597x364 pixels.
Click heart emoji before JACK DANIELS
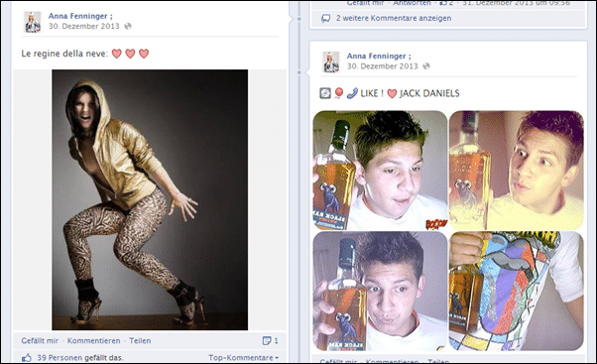point(392,93)
